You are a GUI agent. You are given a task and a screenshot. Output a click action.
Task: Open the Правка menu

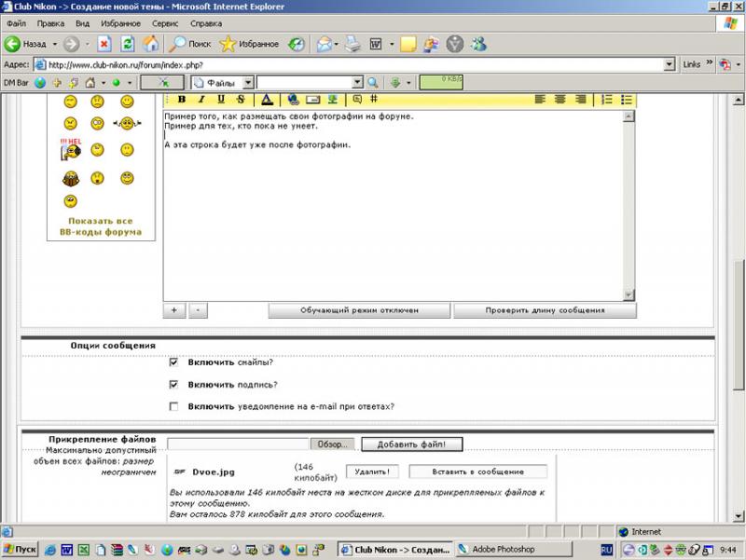pos(50,23)
